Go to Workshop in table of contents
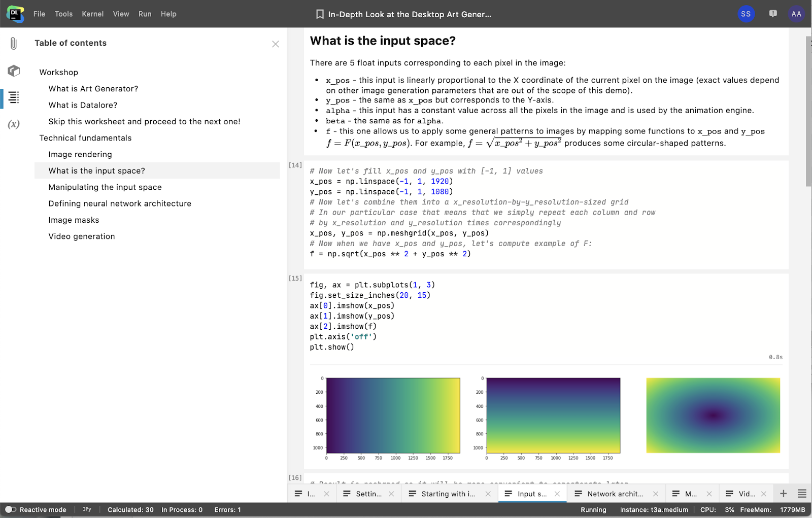812x518 pixels. tap(59, 73)
